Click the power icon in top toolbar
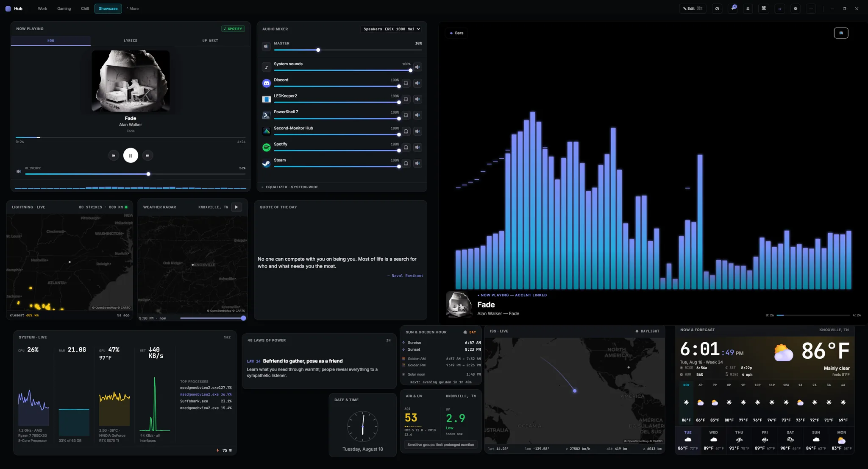Screen dimensions: 868x469 pyautogui.click(x=779, y=8)
